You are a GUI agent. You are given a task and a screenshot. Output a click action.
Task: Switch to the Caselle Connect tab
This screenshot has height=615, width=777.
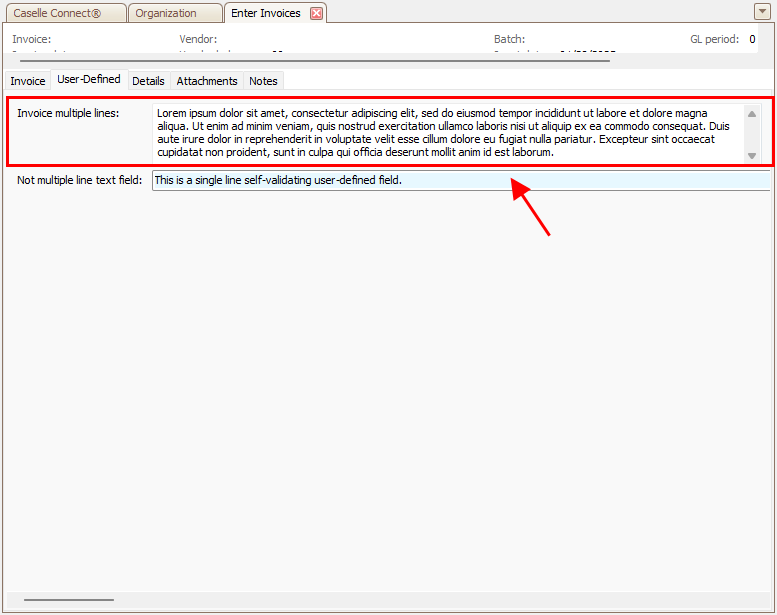66,13
